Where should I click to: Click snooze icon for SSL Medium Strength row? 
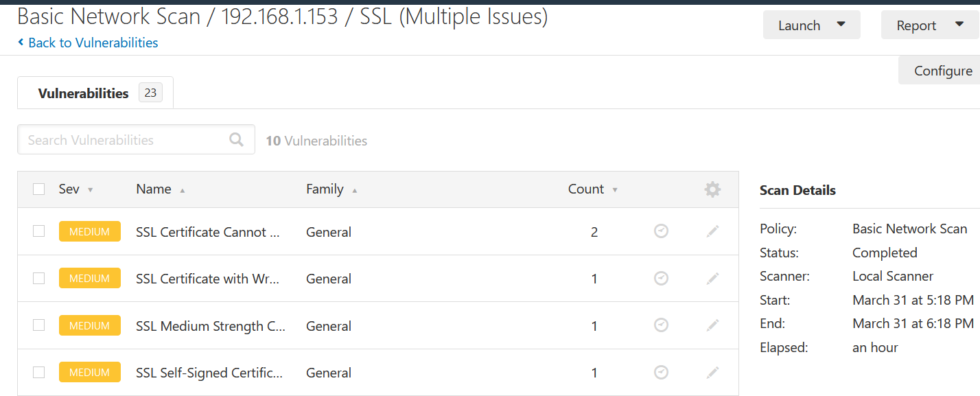661,325
